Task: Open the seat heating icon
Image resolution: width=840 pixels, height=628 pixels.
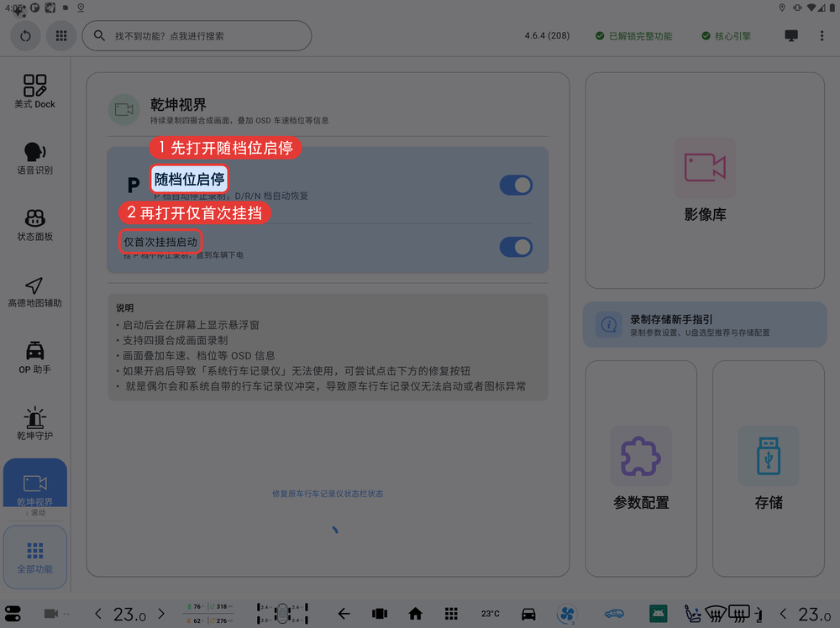Action: tap(693, 614)
